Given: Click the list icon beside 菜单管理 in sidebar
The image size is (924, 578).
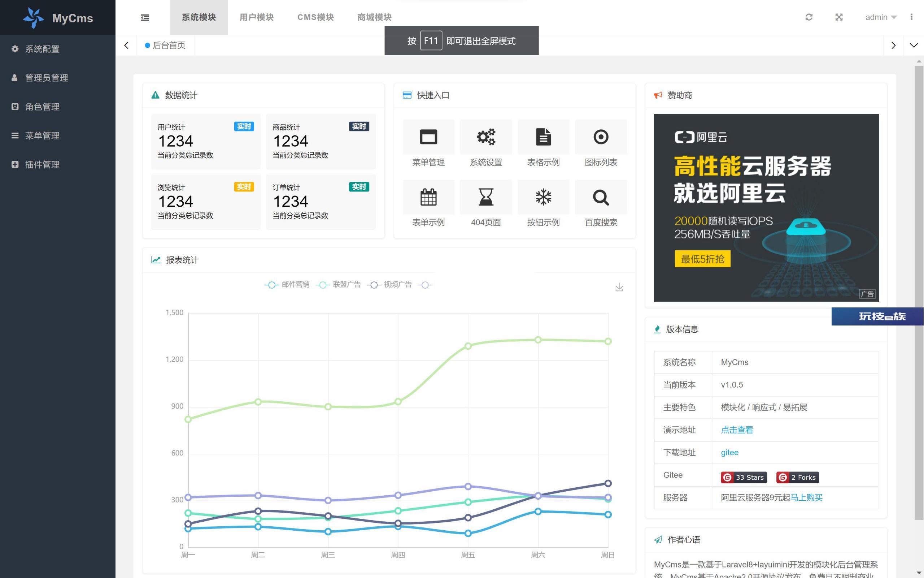Looking at the screenshot, I should (x=15, y=135).
